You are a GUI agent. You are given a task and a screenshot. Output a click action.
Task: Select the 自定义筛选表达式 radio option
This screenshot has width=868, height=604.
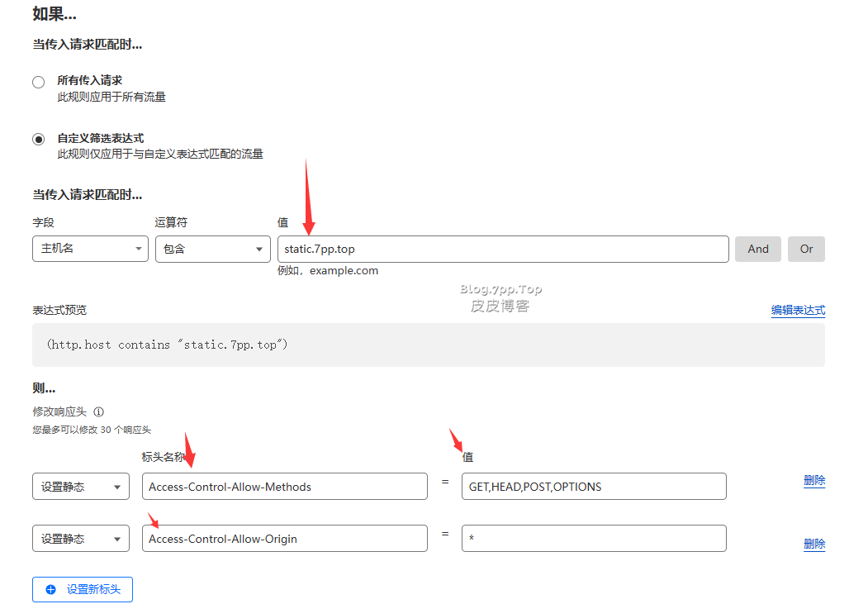38,140
